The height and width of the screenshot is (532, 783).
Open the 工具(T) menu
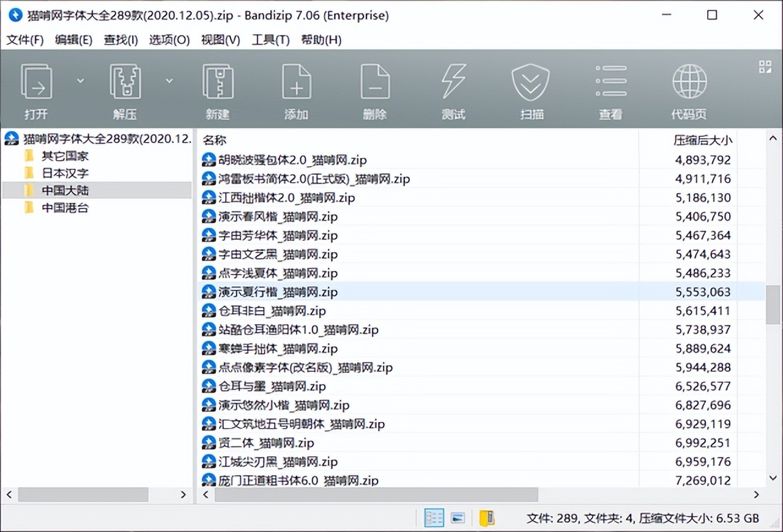point(270,40)
